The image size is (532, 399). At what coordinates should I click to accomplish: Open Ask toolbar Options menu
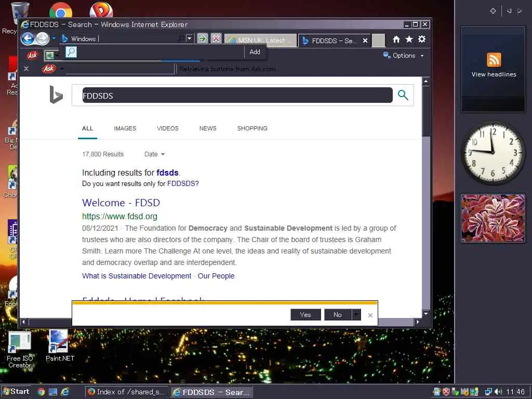click(403, 55)
